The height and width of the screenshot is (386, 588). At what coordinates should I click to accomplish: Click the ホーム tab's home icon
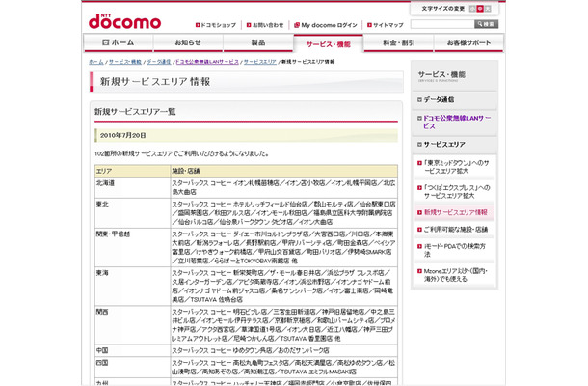(106, 42)
